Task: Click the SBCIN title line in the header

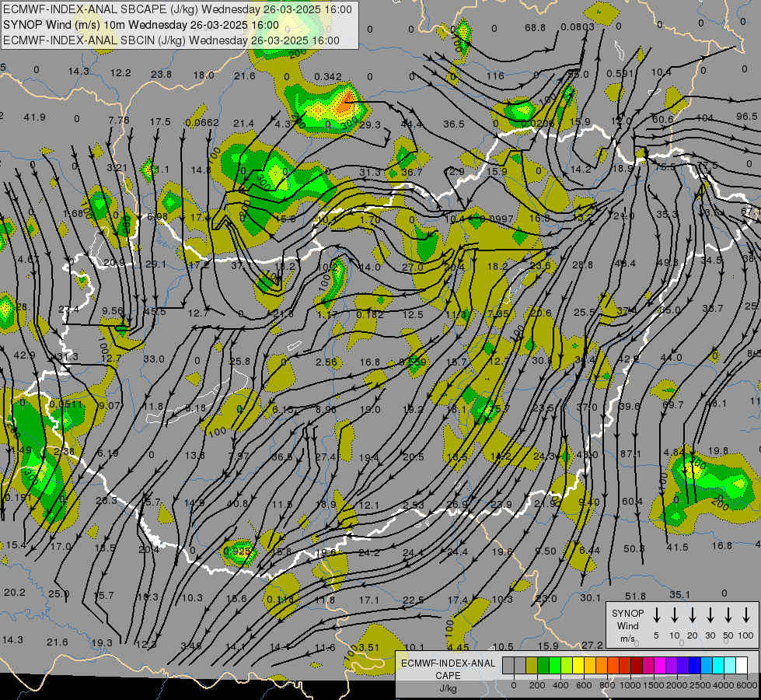Action: click(171, 40)
